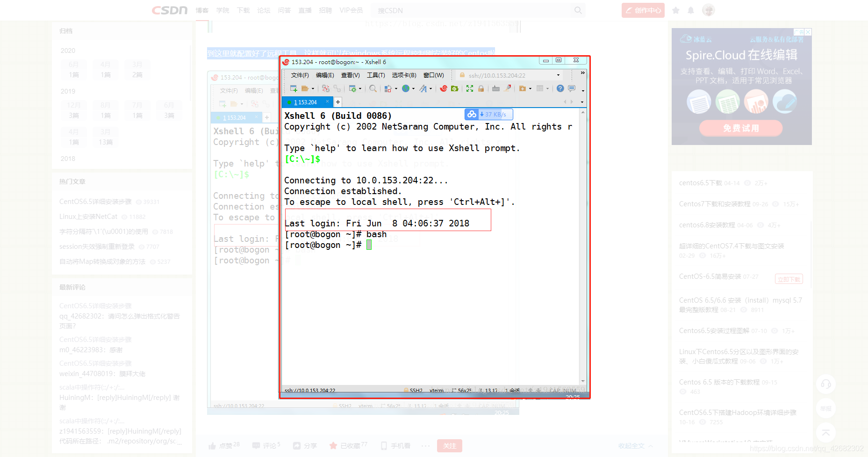Create a new session in Xshell toolbar

click(294, 88)
